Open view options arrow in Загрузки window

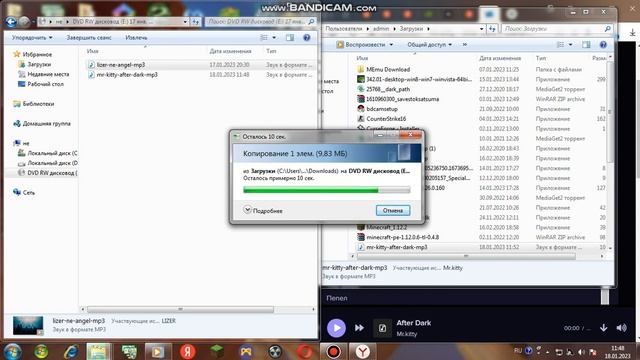[570, 44]
